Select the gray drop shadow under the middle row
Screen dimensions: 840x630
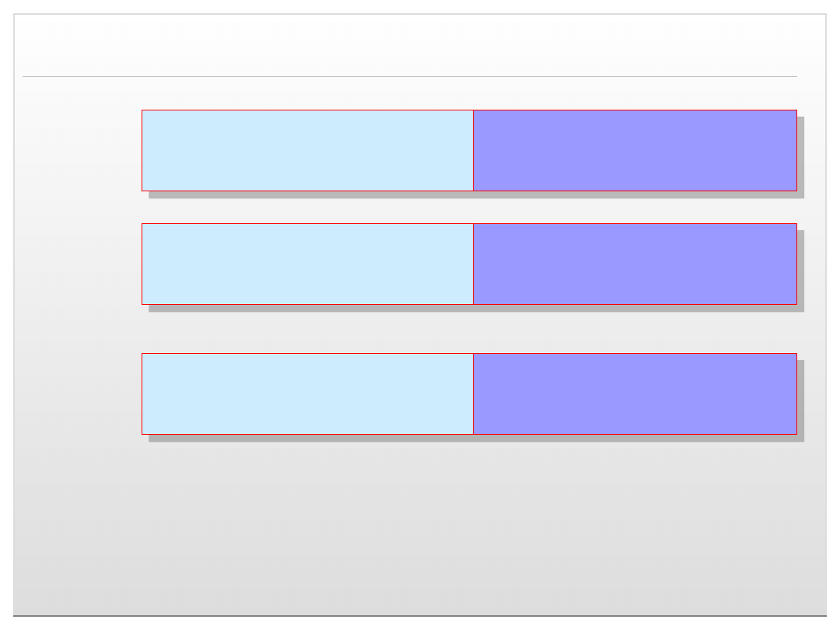pos(474,308)
